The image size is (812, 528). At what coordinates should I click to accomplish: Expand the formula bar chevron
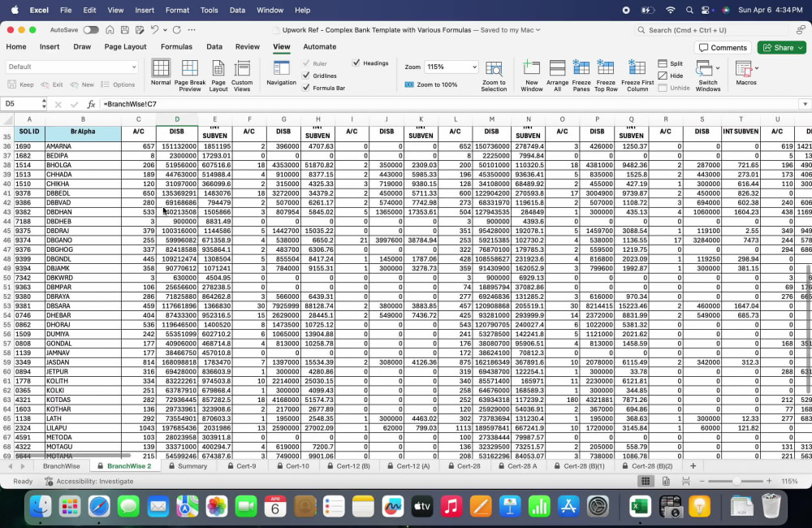click(805, 104)
